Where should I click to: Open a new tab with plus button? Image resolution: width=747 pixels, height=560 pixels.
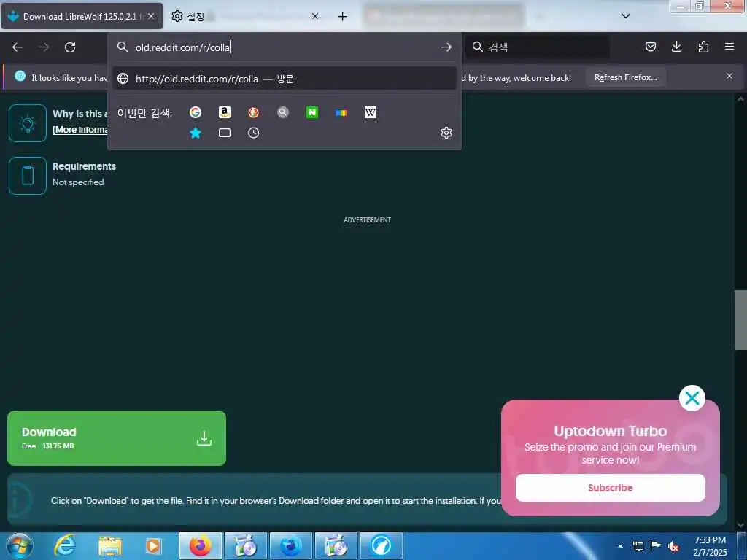[343, 17]
